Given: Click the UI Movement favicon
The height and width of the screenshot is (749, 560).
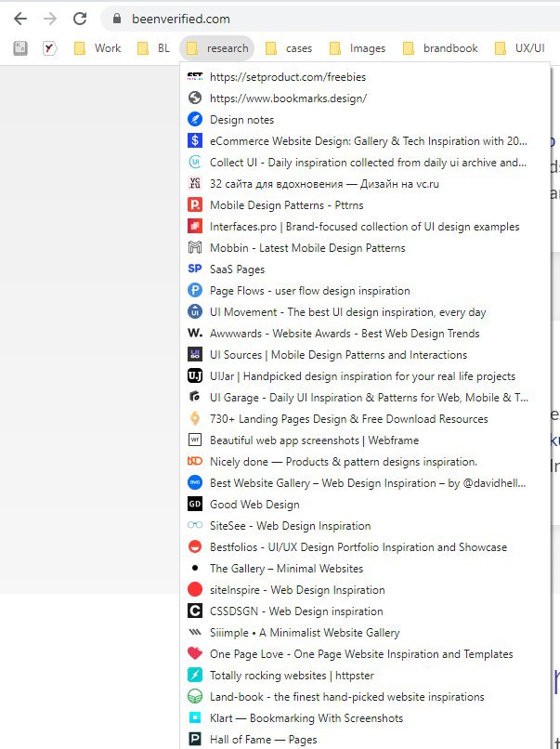Looking at the screenshot, I should [195, 312].
